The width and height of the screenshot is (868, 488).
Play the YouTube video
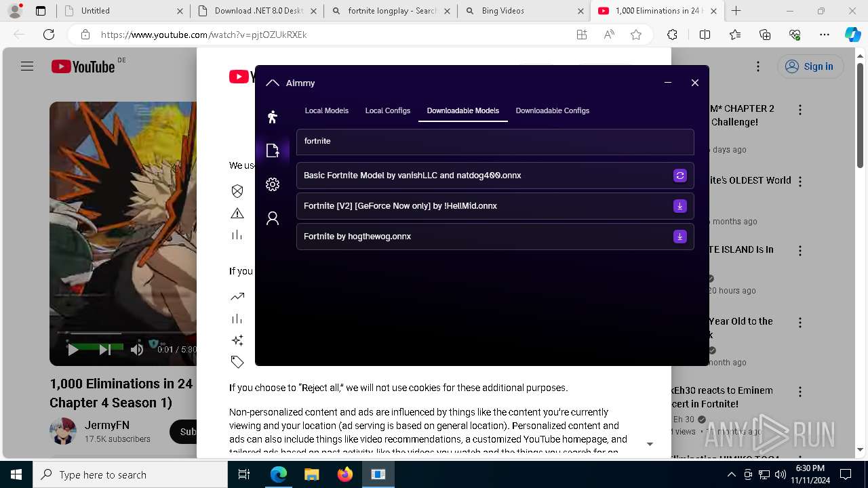coord(73,350)
